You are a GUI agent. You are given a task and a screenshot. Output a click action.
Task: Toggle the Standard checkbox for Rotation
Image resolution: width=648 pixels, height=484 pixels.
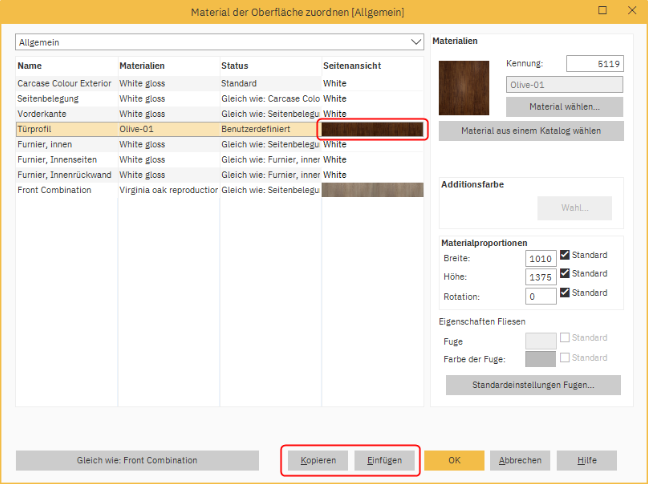566,293
